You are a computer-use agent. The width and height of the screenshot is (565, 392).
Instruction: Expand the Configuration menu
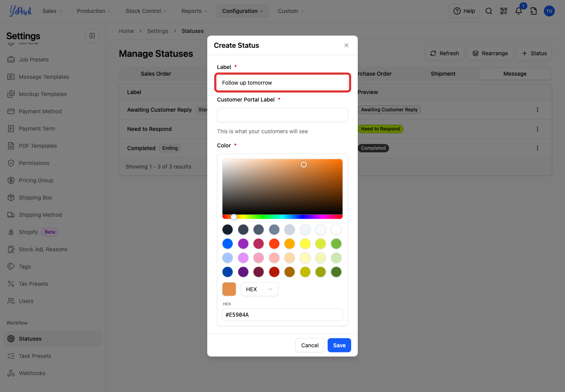pos(242,11)
